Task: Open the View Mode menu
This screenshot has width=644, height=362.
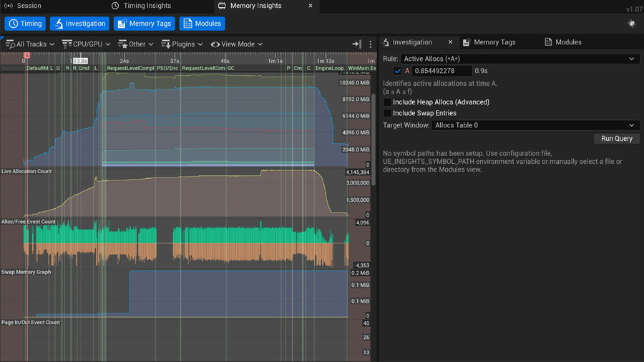Action: 237,44
